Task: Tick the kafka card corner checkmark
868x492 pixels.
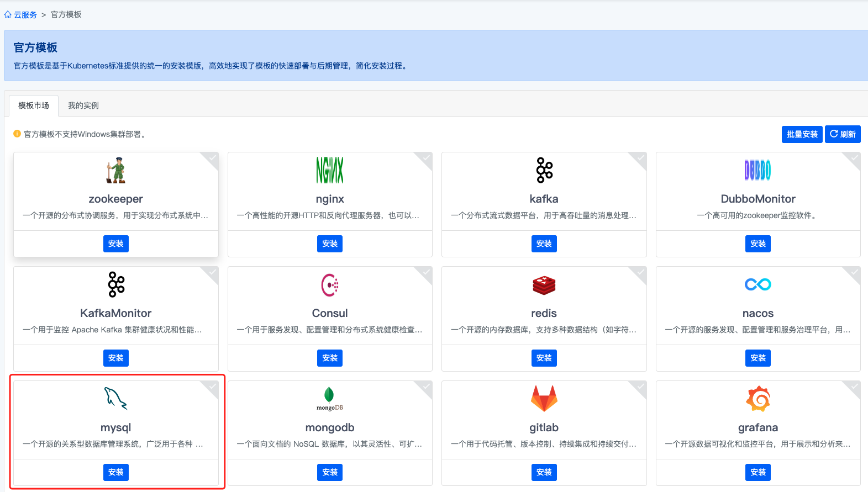Action: coord(641,158)
